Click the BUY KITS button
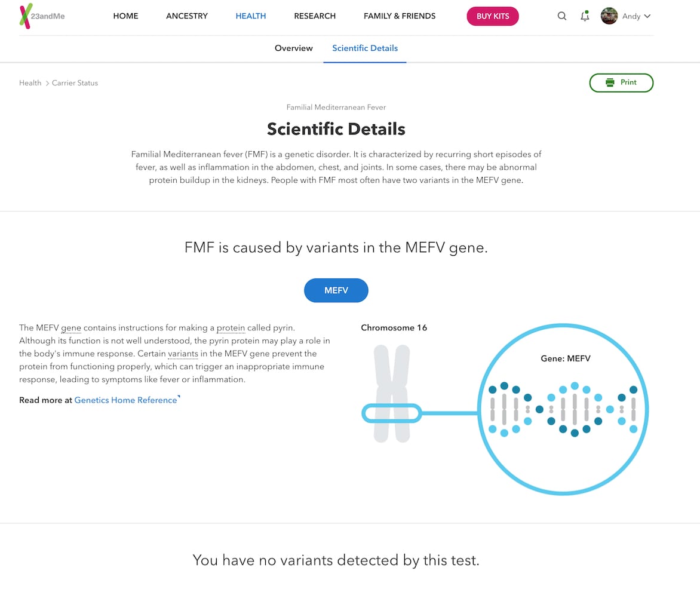Viewport: 700px width, 595px height. pyautogui.click(x=492, y=16)
